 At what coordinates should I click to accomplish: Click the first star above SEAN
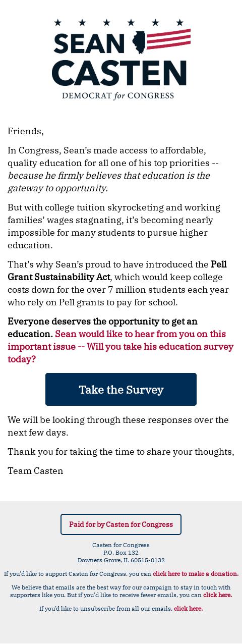point(57,22)
